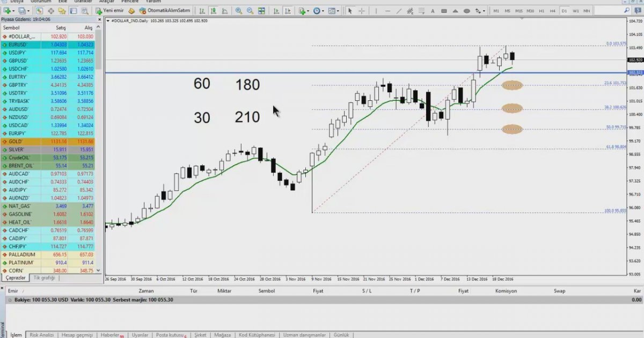Toggle the Market Watch window icon
This screenshot has width=644, height=338.
pyautogui.click(x=39, y=11)
